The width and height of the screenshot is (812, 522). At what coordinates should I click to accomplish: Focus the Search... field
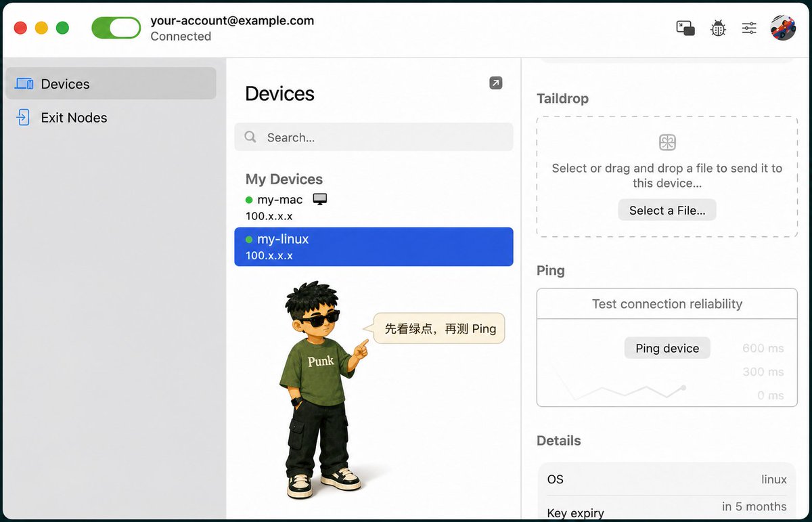(374, 137)
